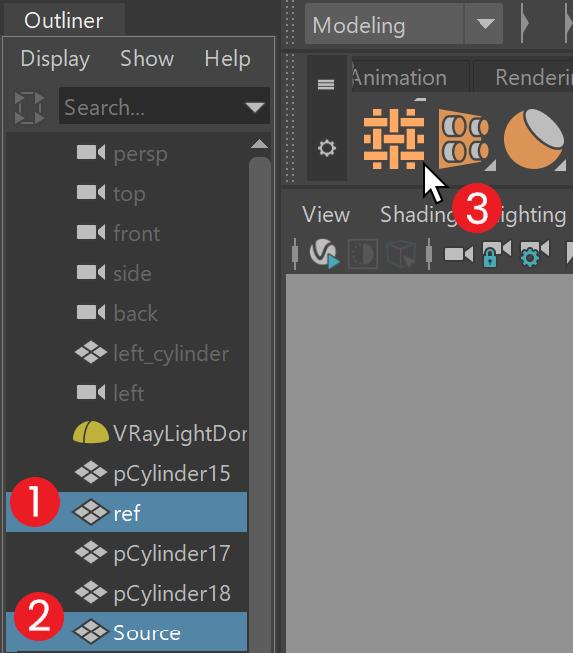Toggle the half-shaded circle panel icon
Viewport: 573px width, 653px height.
click(x=363, y=253)
